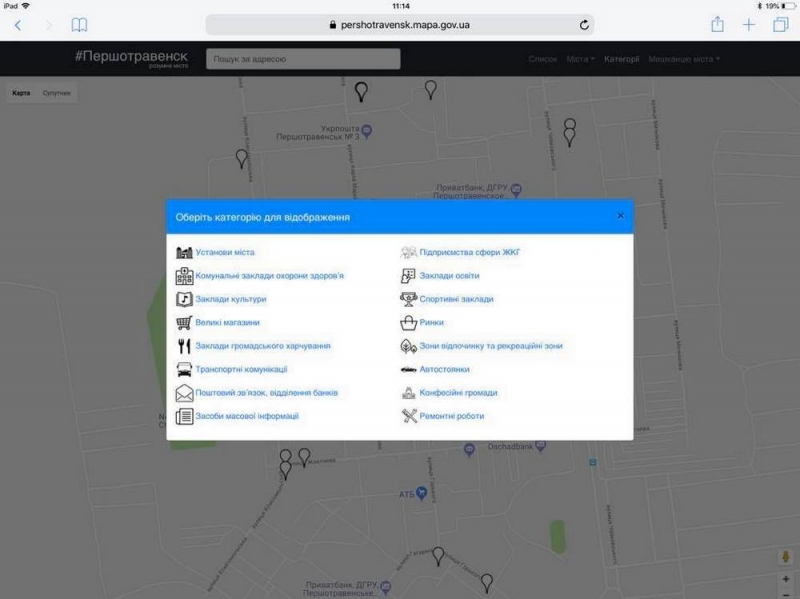Click the shopping cart icon for Великі магазини
The width and height of the screenshot is (800, 599).
coord(184,323)
